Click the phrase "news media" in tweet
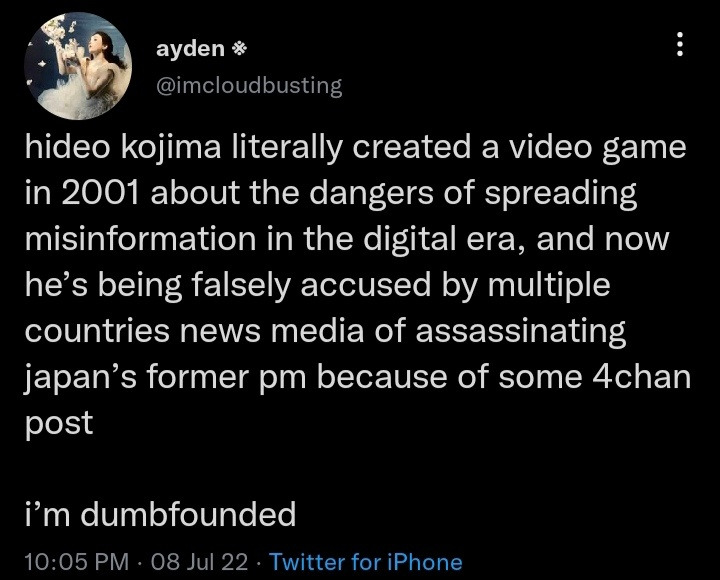The height and width of the screenshot is (580, 720). coord(268,333)
